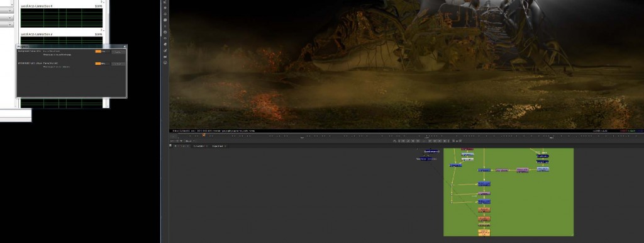Select the red node at top of backdrop

pyautogui.click(x=467, y=149)
